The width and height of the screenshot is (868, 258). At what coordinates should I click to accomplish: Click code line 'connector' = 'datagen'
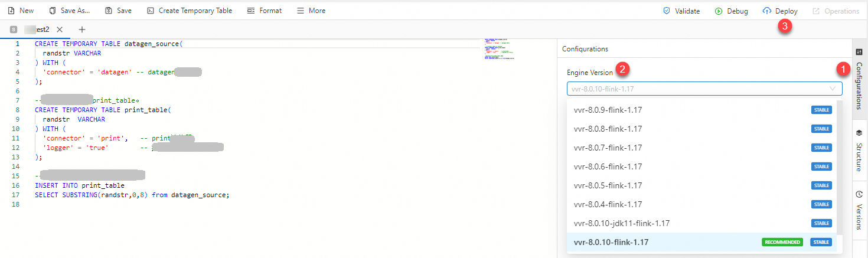[x=122, y=72]
